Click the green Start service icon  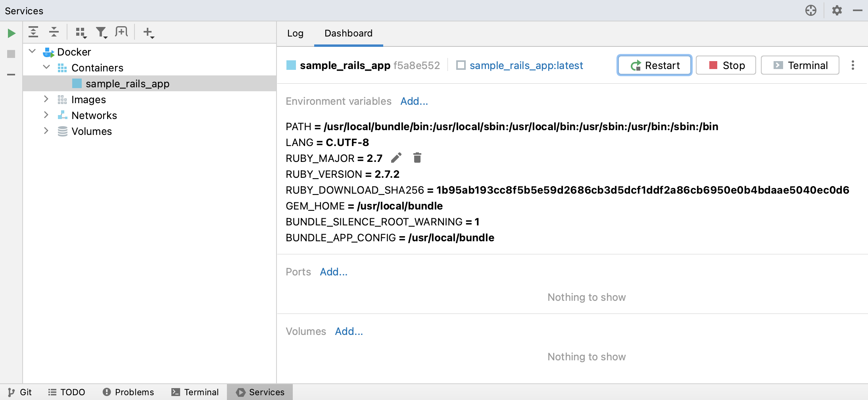pos(11,33)
